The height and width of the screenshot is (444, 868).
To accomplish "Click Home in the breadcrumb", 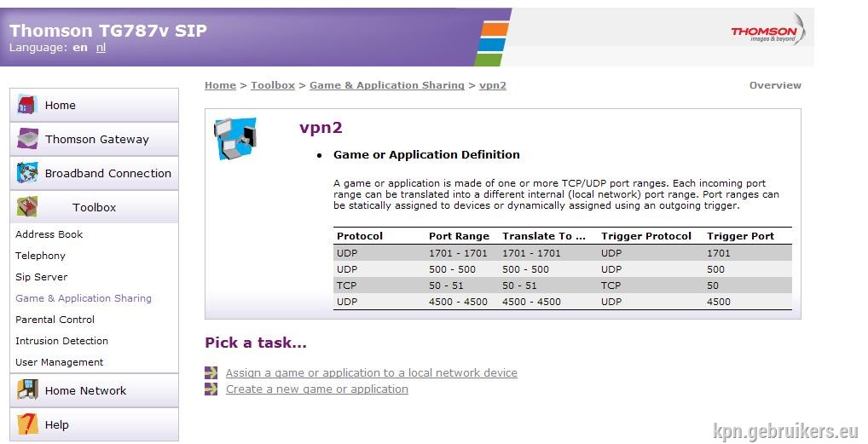I will click(220, 85).
